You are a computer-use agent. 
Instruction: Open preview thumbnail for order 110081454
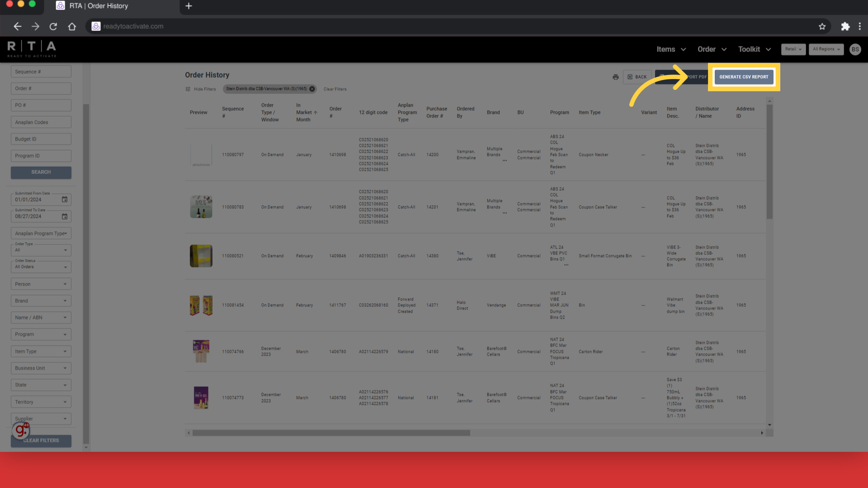201,305
